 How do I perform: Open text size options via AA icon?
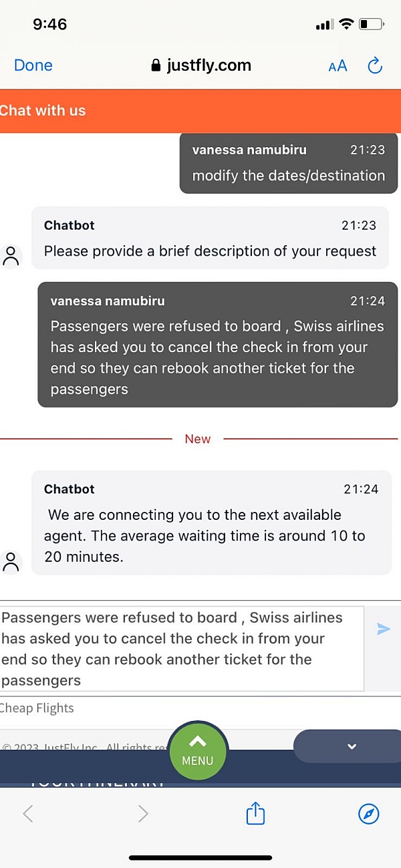click(x=338, y=65)
